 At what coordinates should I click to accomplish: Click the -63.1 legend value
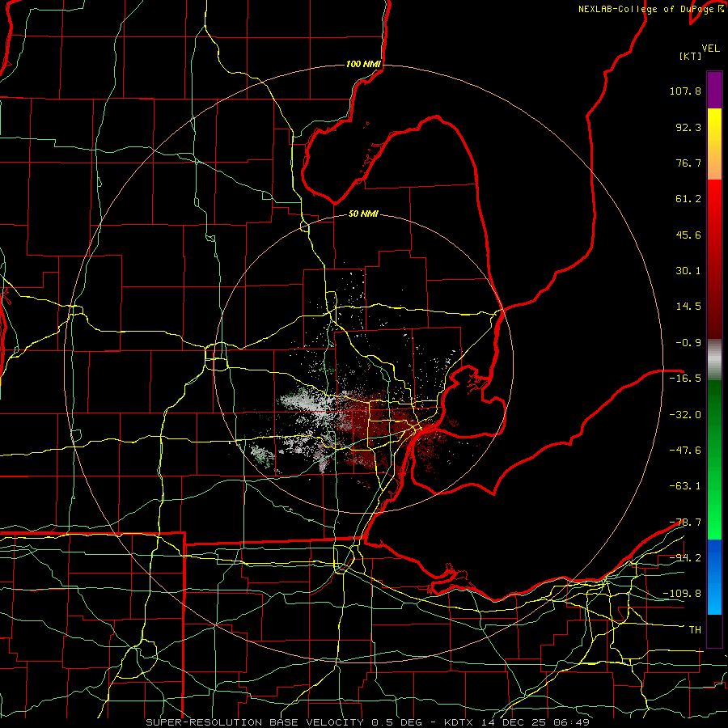[x=685, y=486]
